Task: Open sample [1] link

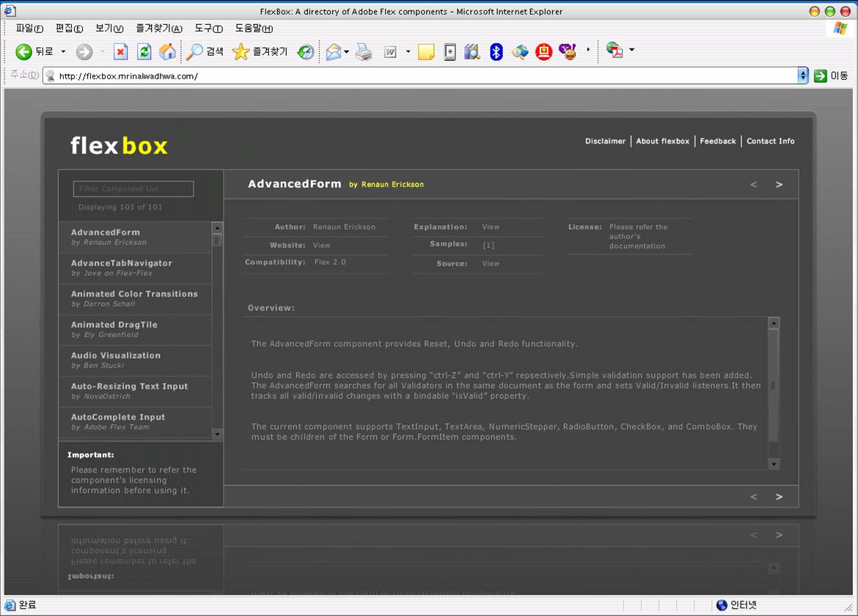Action: point(488,245)
